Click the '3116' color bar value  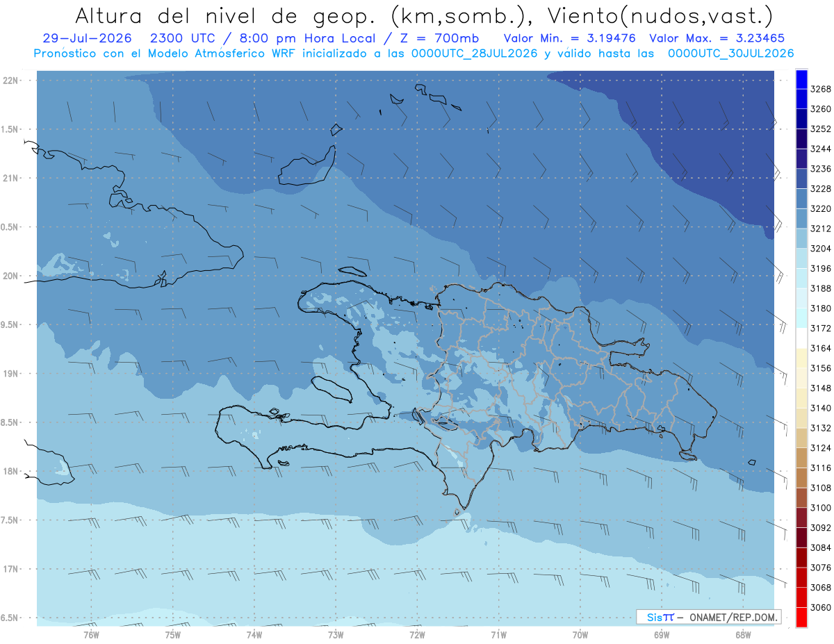pyautogui.click(x=821, y=468)
